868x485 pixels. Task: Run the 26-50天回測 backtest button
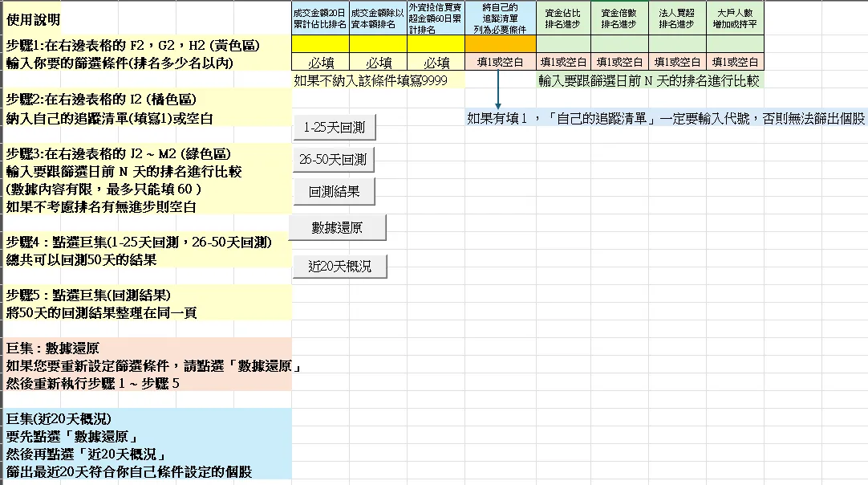pos(334,160)
